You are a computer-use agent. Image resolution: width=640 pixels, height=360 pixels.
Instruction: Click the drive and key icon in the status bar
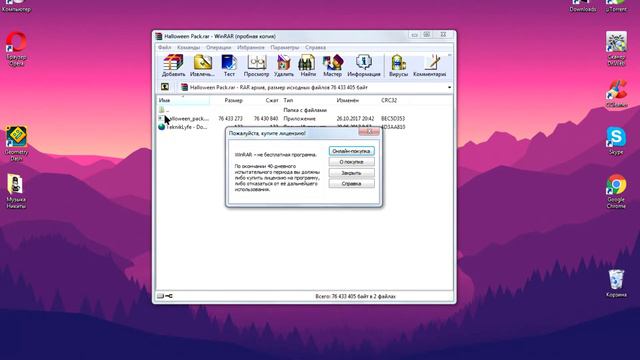(x=165, y=296)
